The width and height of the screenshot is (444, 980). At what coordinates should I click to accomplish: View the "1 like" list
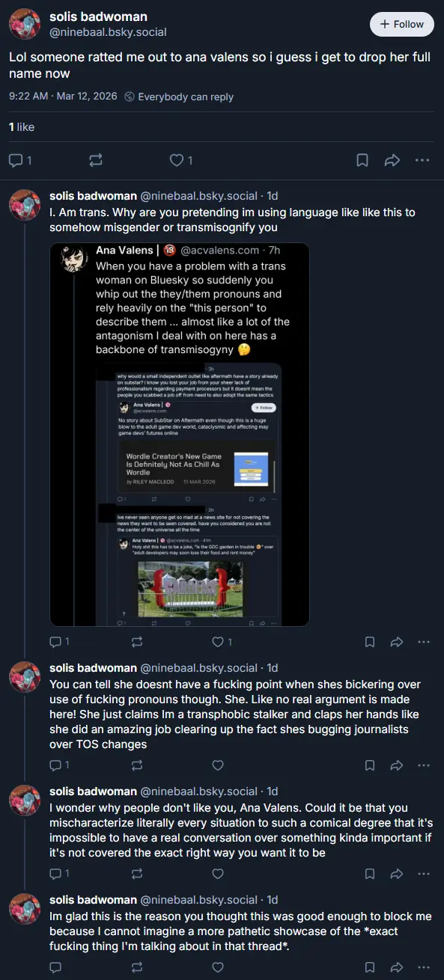click(22, 127)
